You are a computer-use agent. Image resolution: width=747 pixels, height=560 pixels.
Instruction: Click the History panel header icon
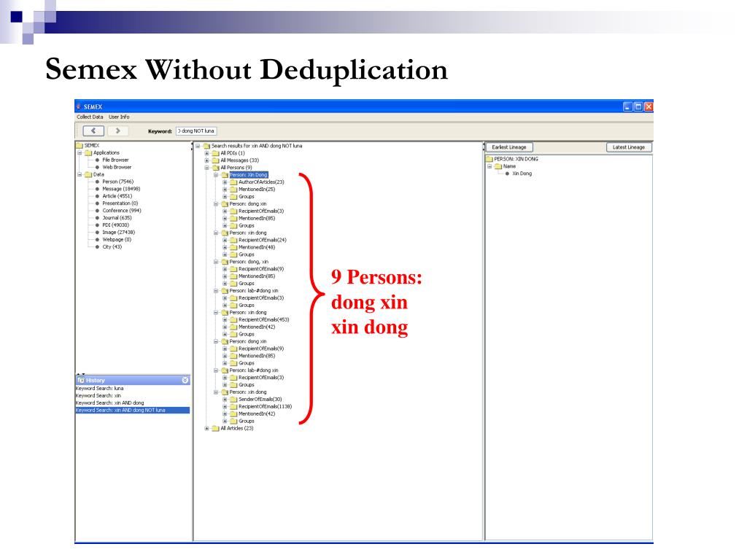pos(81,381)
